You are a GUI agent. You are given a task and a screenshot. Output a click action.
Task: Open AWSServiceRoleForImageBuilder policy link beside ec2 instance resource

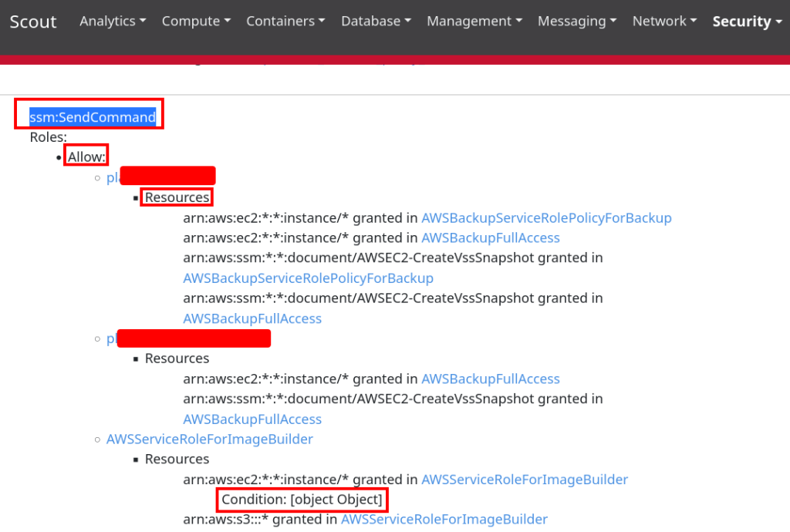click(x=524, y=480)
